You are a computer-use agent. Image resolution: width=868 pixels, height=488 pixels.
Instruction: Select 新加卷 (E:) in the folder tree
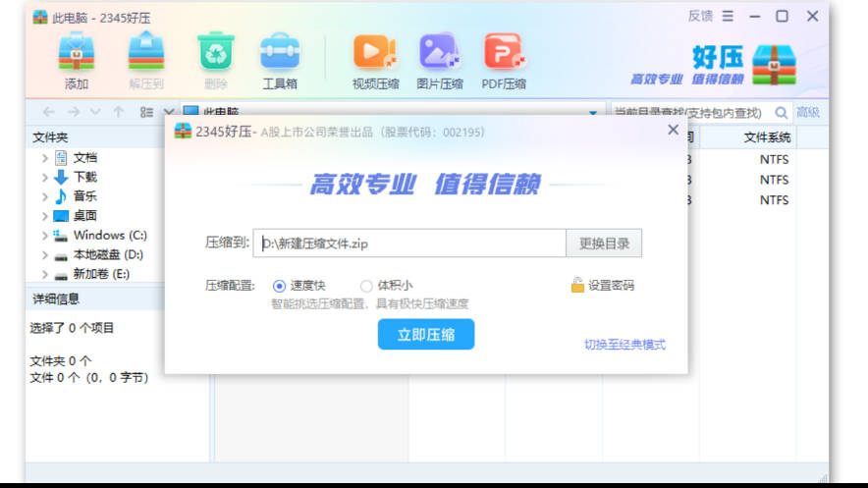pyautogui.click(x=101, y=274)
